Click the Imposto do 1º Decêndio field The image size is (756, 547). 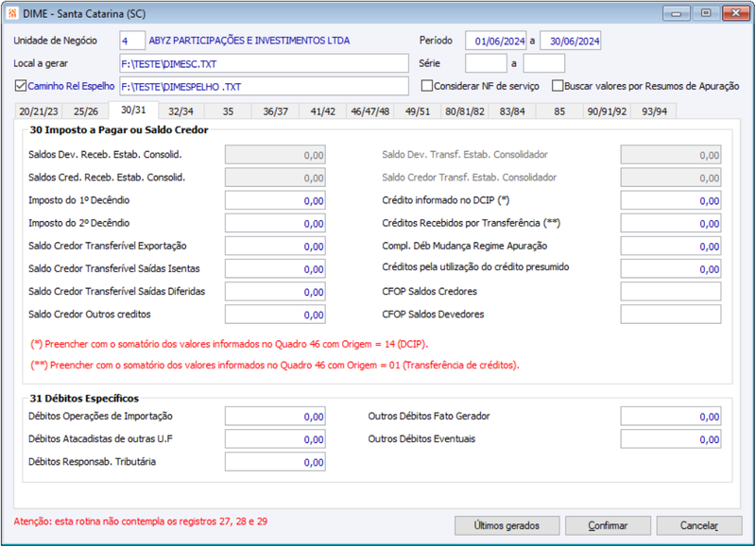pyautogui.click(x=275, y=200)
